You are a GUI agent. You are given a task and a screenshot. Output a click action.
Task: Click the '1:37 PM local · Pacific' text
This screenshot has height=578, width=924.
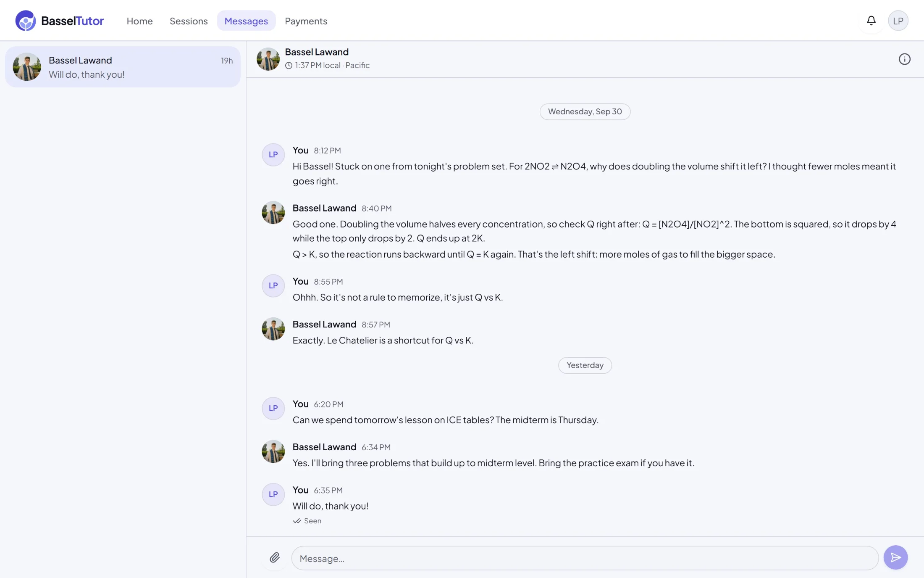click(332, 65)
